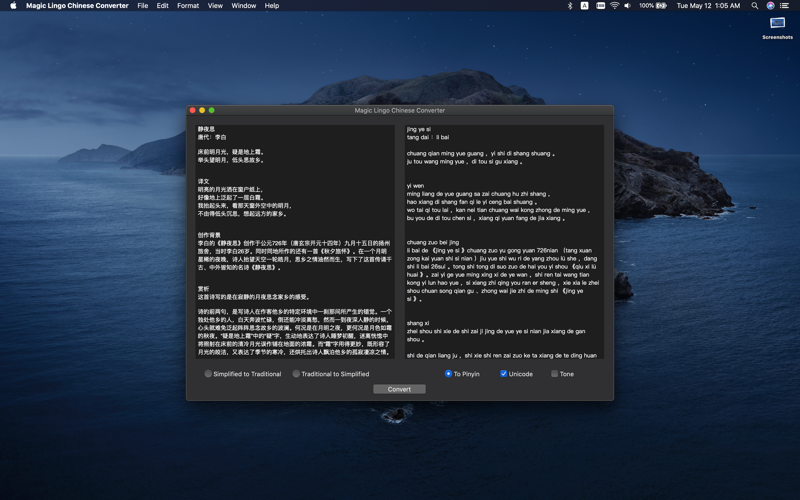The image size is (800, 500).
Task: Open Spotlight search magnifier
Action: click(755, 6)
